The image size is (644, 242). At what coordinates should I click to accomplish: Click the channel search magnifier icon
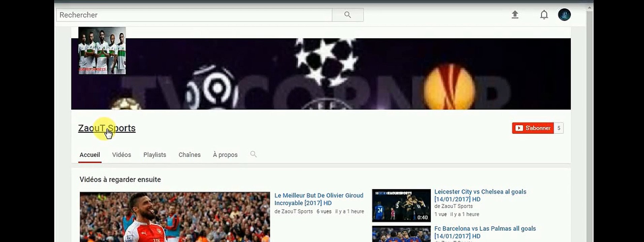pyautogui.click(x=253, y=154)
